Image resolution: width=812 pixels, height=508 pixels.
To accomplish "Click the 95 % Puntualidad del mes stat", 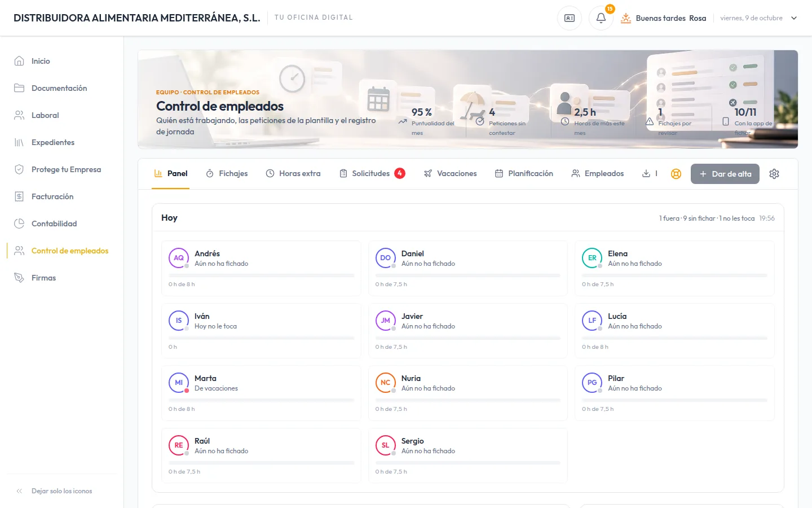I will pos(427,121).
